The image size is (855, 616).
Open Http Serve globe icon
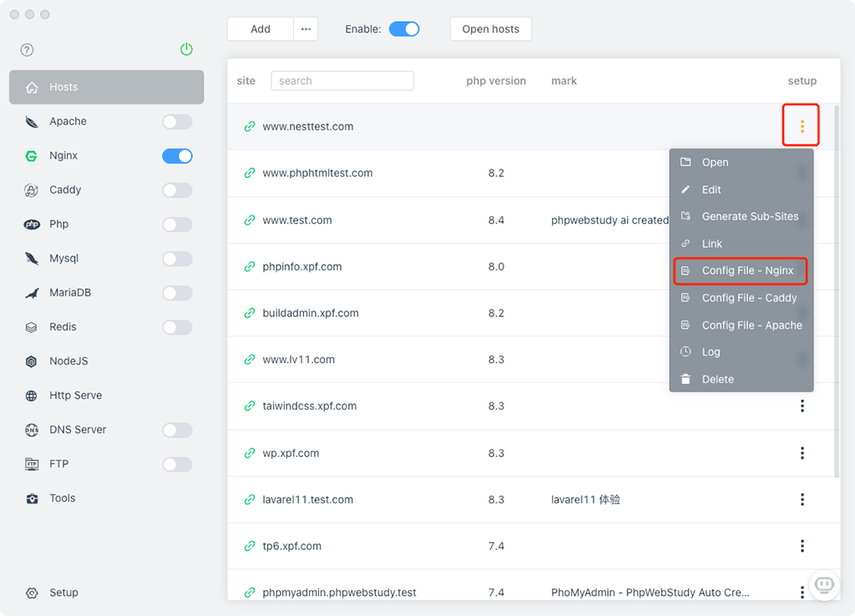coord(32,396)
